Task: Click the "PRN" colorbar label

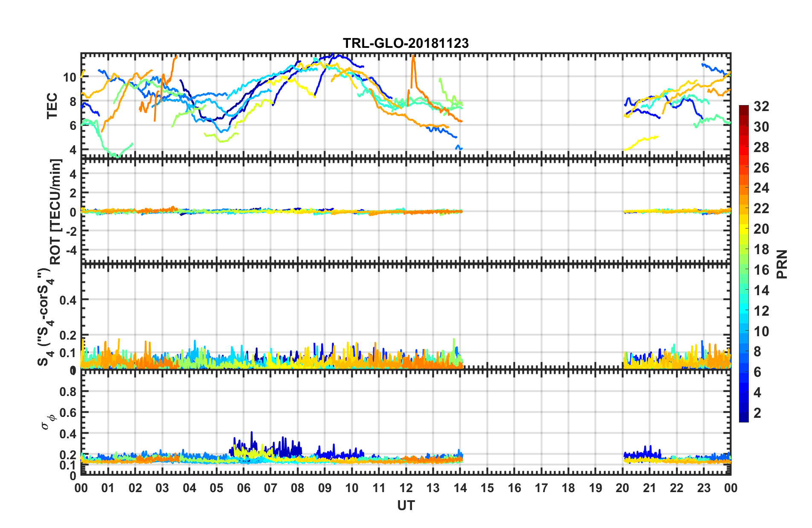Action: tap(782, 264)
